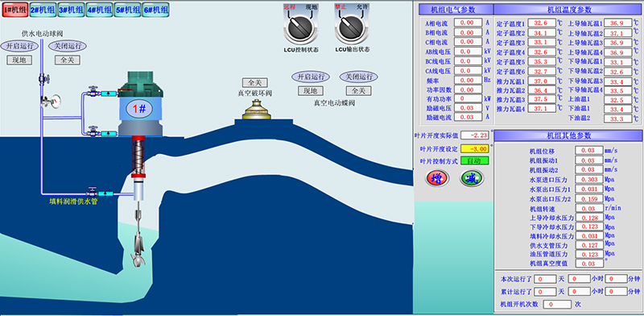Viewport: 644px width, 316px height.
Task: Switch to the 1#机组 tab
Action: coord(15,10)
